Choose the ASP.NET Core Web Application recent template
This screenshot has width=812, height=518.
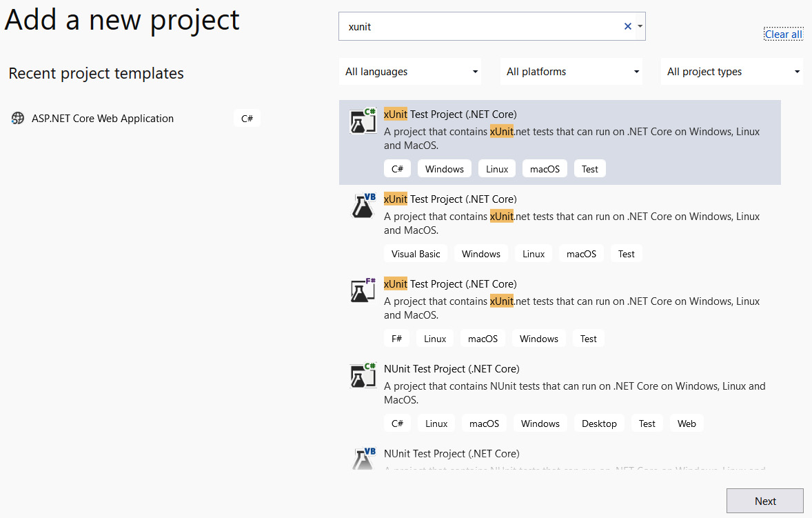(x=102, y=118)
